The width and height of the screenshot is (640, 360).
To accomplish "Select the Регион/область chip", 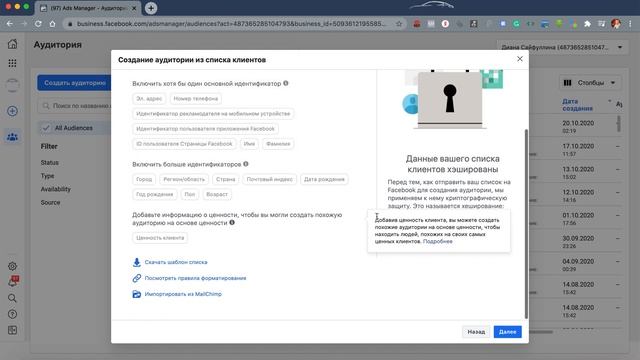I will coord(184,179).
